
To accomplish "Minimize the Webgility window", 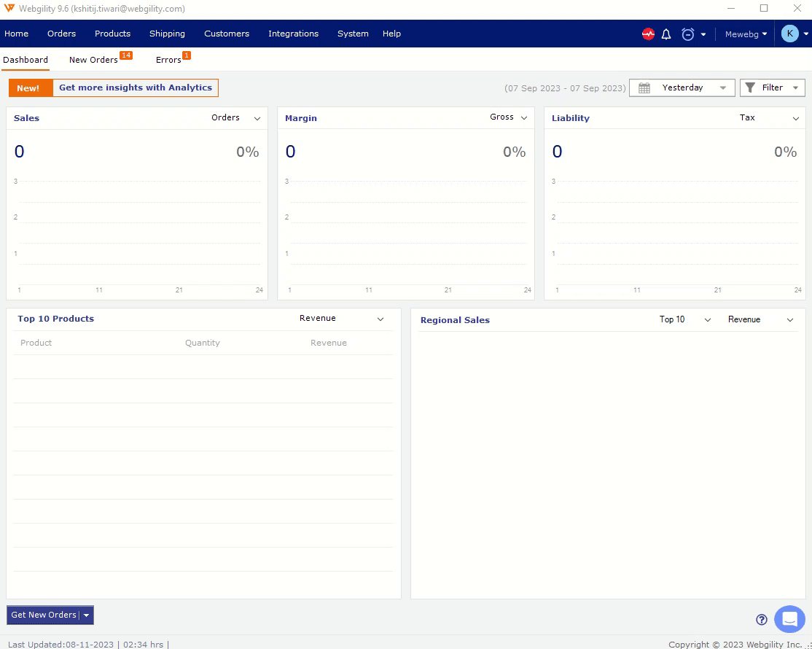I will pos(731,8).
